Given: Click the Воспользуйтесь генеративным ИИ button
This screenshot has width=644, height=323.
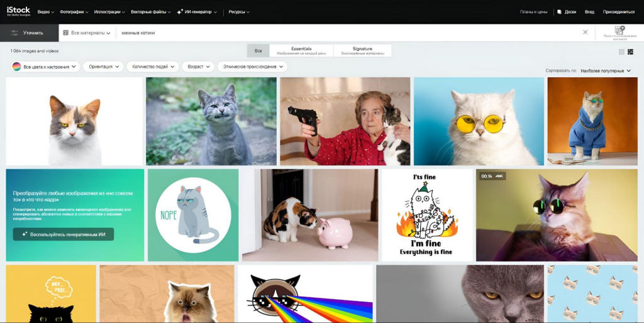Looking at the screenshot, I should click(64, 234).
